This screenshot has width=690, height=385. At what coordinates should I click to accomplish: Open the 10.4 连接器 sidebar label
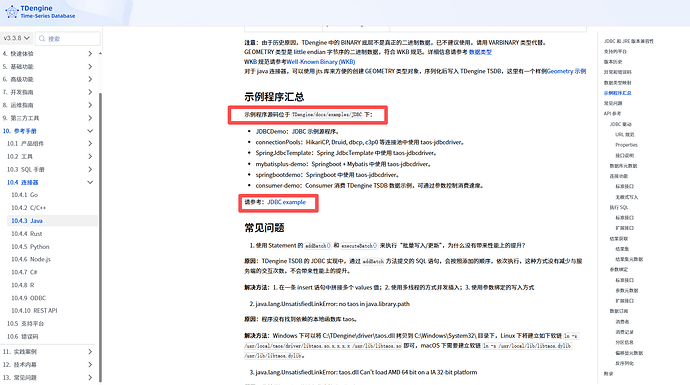coord(22,182)
